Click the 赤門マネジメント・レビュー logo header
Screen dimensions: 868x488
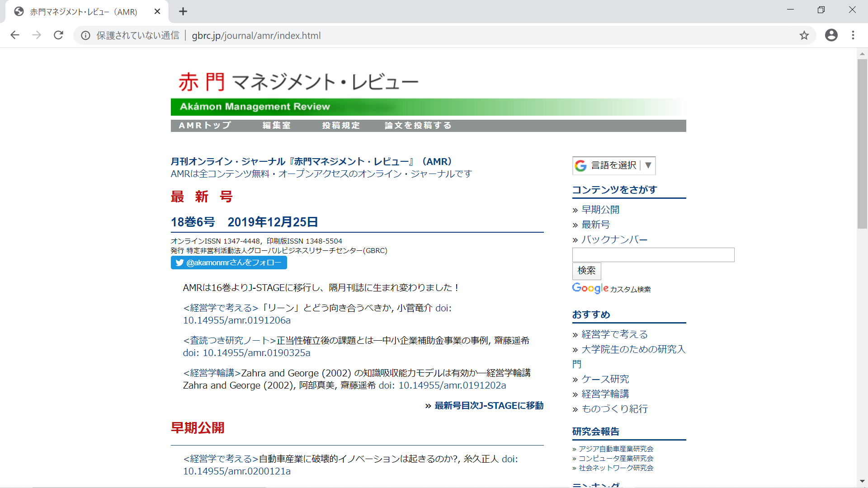(x=298, y=82)
